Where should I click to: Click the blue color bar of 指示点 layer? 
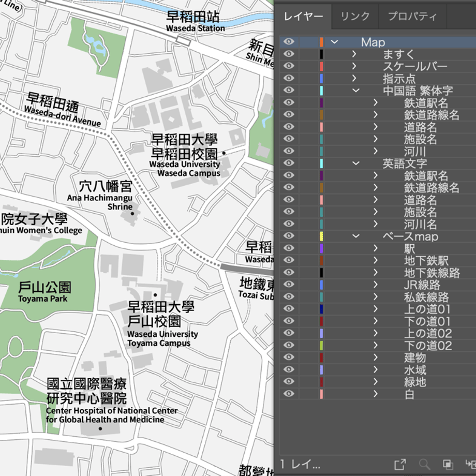tap(321, 78)
